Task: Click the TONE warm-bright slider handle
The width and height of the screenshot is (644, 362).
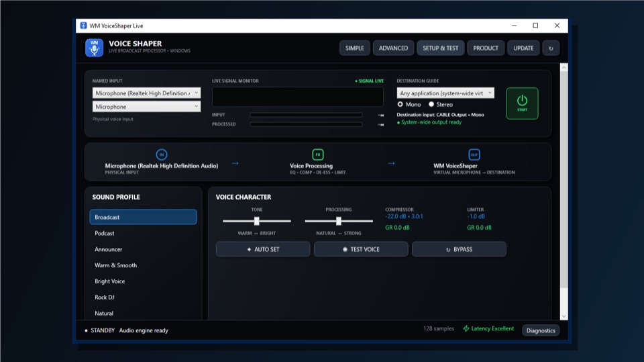Action: coord(257,221)
